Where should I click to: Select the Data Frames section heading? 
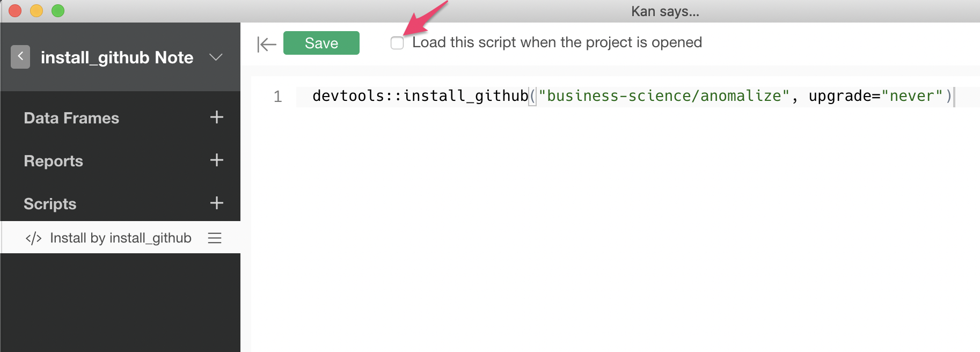(x=71, y=118)
